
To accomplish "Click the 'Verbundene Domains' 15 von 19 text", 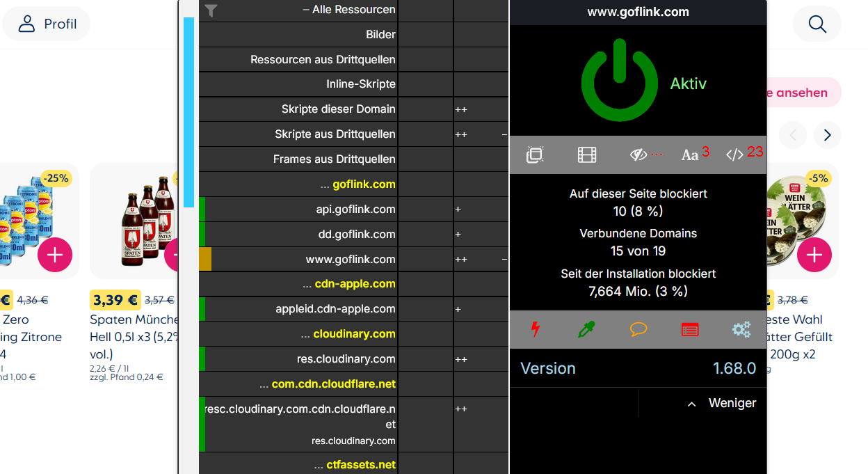I will 638,242.
